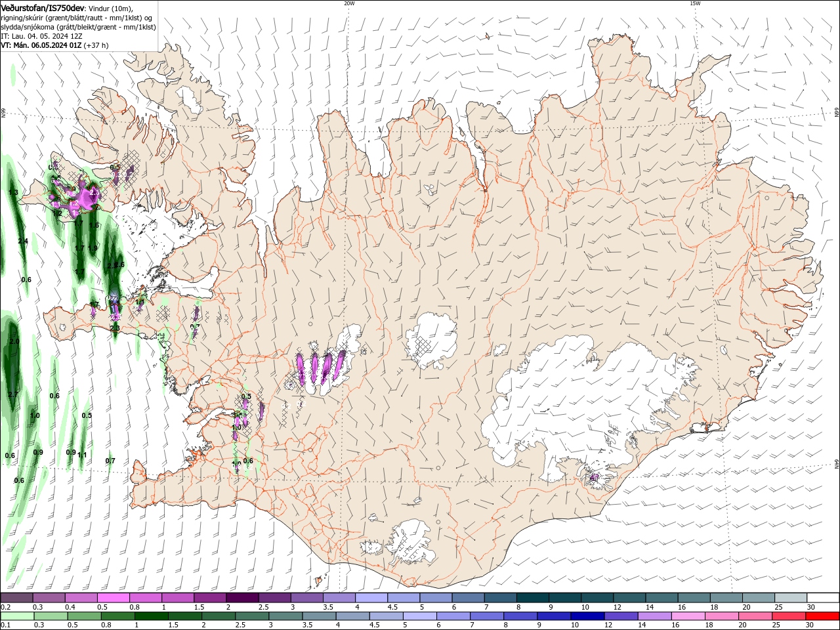
Task: Click the 'IT: Lau. 04. 05. 2024 12Z' line
Action: (41, 36)
